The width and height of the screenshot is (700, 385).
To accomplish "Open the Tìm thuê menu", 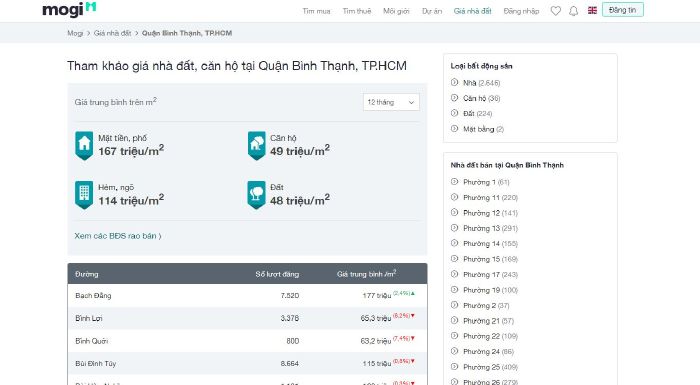I will (x=357, y=11).
